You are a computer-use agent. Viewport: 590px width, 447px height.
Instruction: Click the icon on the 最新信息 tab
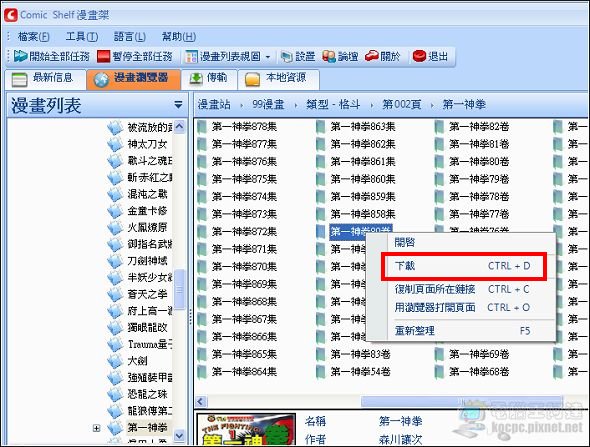(20, 79)
